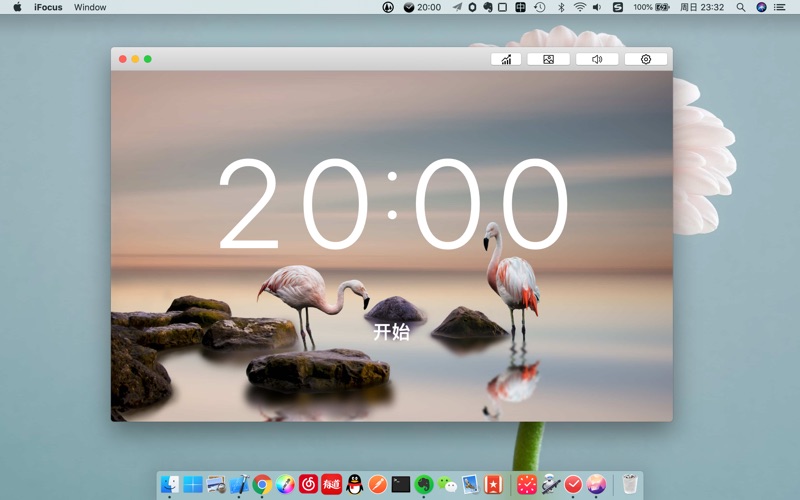Open Notification Center list icon

click(780, 7)
